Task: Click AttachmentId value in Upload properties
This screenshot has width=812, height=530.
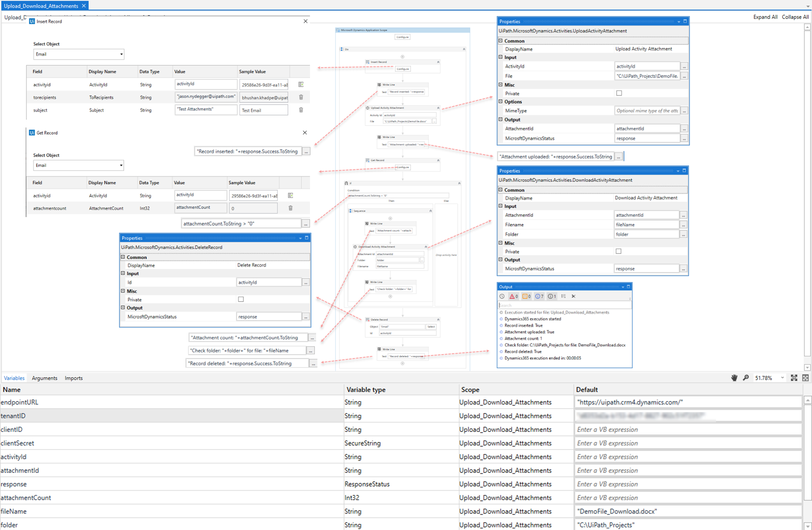Action: 647,129
